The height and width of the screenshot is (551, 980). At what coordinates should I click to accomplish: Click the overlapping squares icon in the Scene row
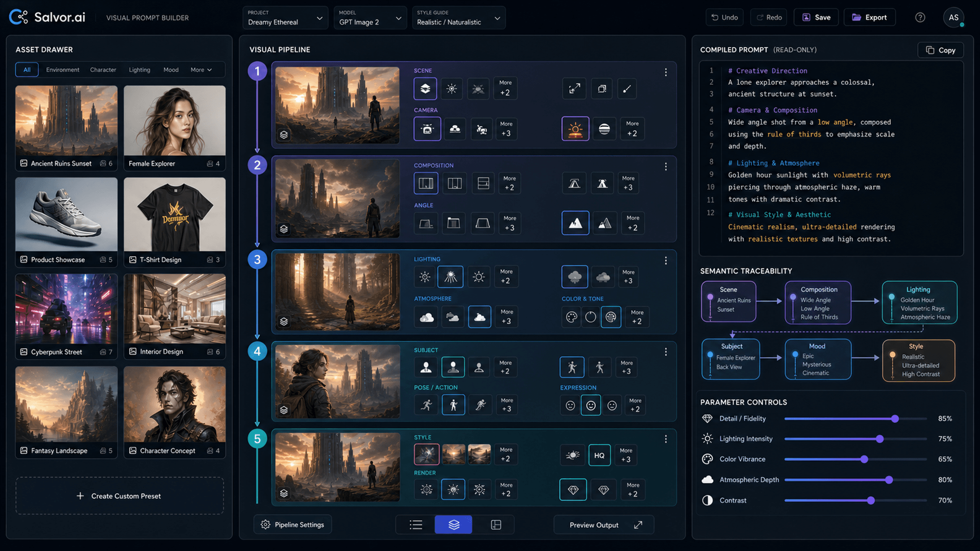(601, 88)
